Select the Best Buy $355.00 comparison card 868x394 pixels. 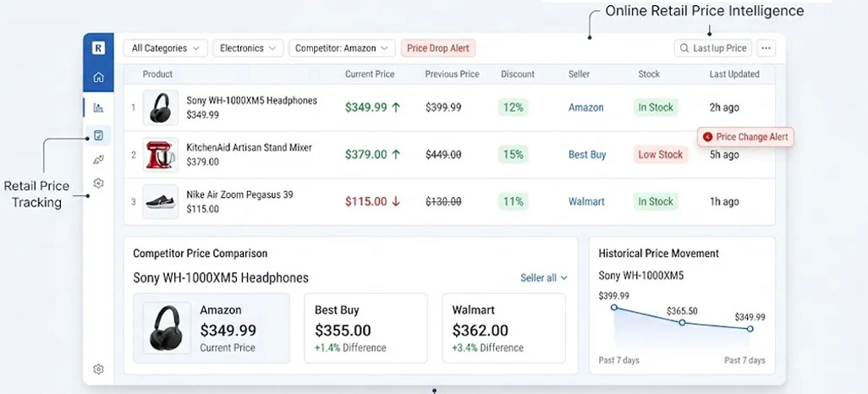coord(366,328)
